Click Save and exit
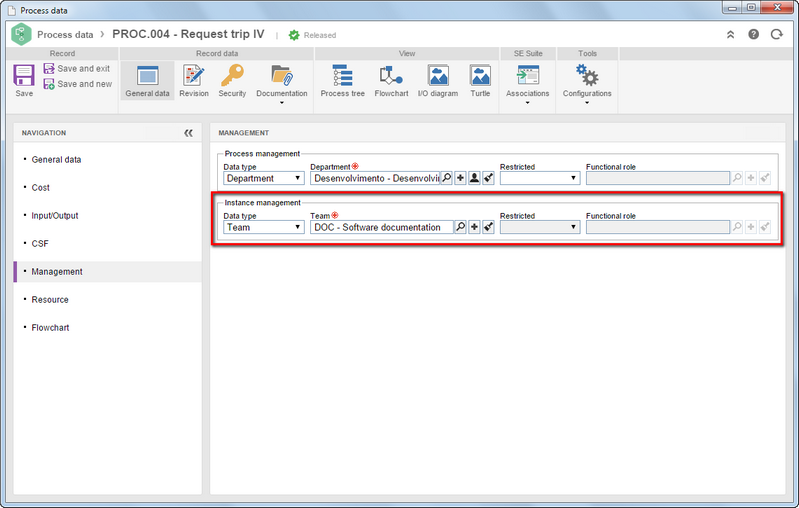The image size is (799, 508). 77,68
